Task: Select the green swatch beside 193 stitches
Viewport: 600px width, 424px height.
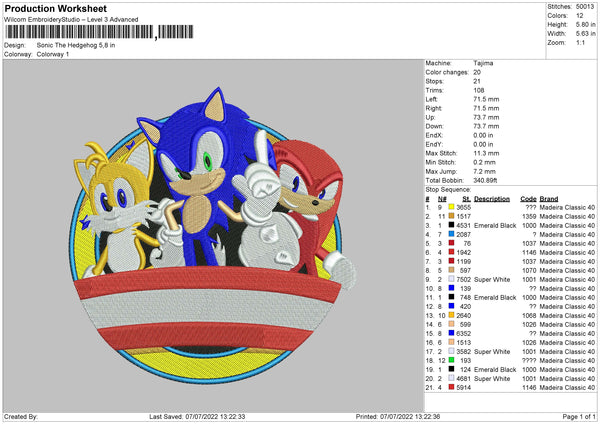Action: click(x=451, y=360)
